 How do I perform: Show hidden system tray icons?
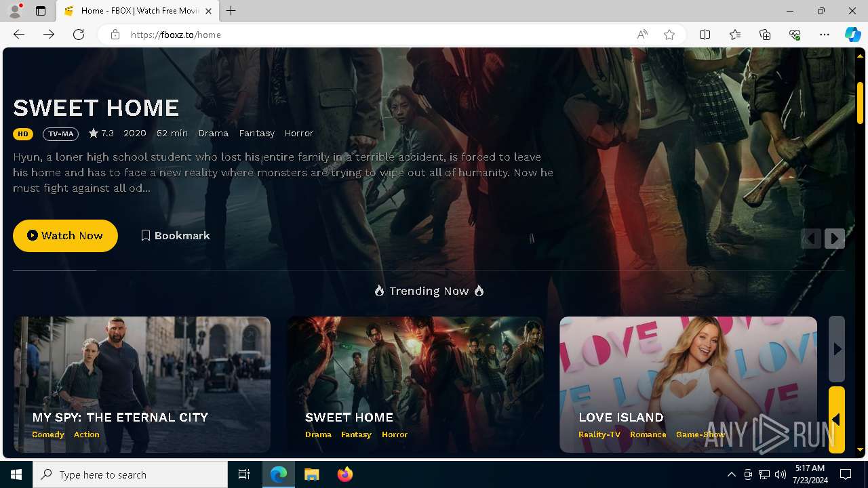click(x=731, y=474)
